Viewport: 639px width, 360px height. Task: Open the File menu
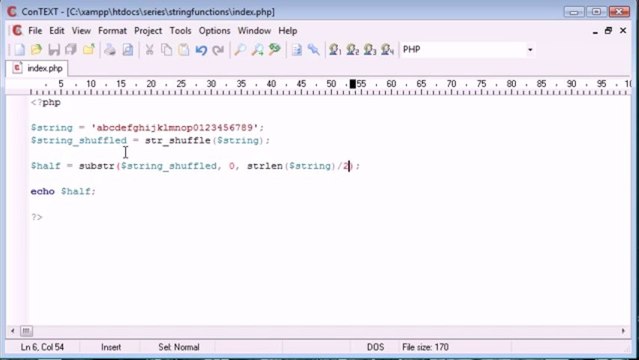click(35, 31)
